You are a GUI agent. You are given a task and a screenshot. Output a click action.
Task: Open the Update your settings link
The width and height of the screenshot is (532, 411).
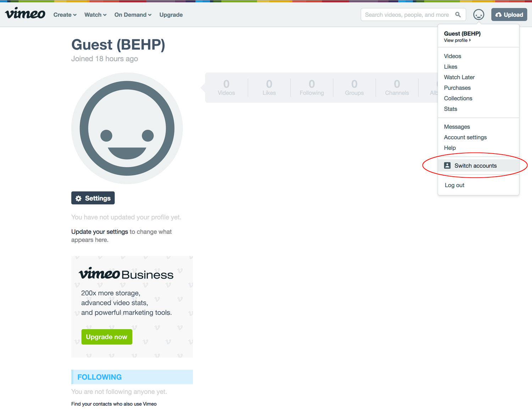[x=100, y=232]
